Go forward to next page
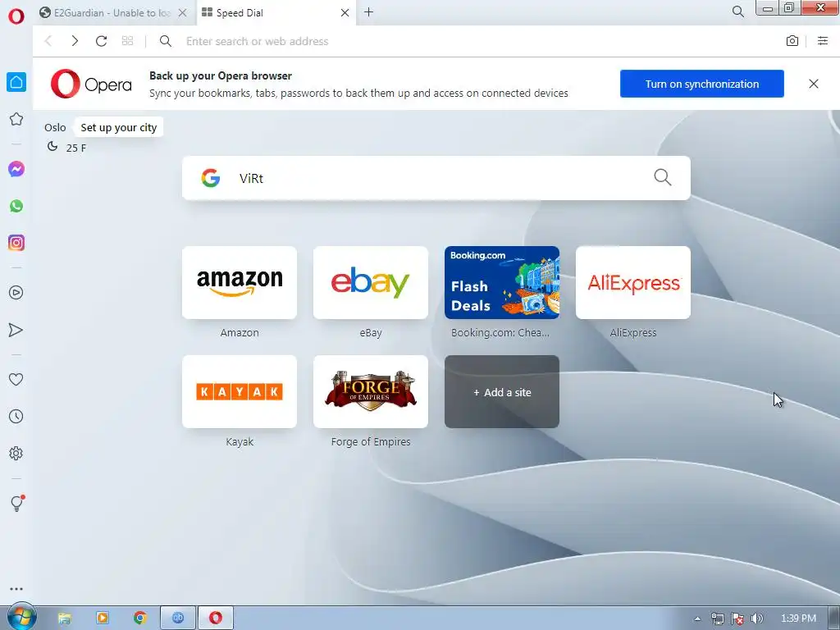840x630 pixels. (x=75, y=41)
